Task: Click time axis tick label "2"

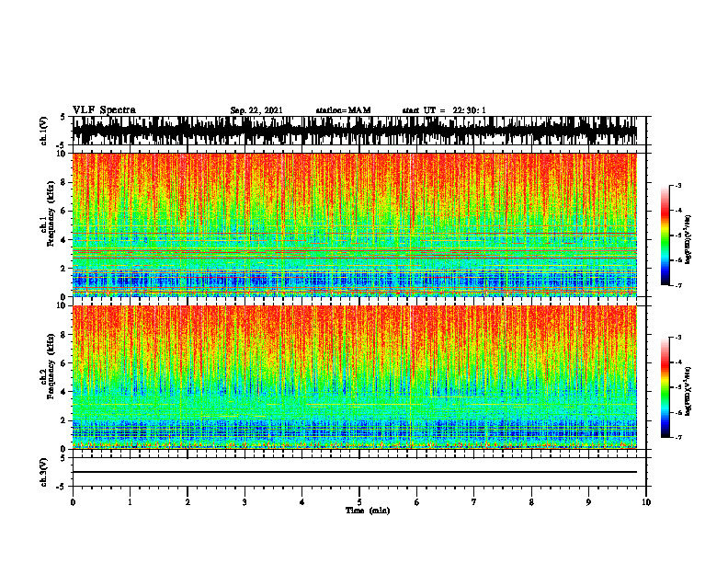Action: point(188,502)
